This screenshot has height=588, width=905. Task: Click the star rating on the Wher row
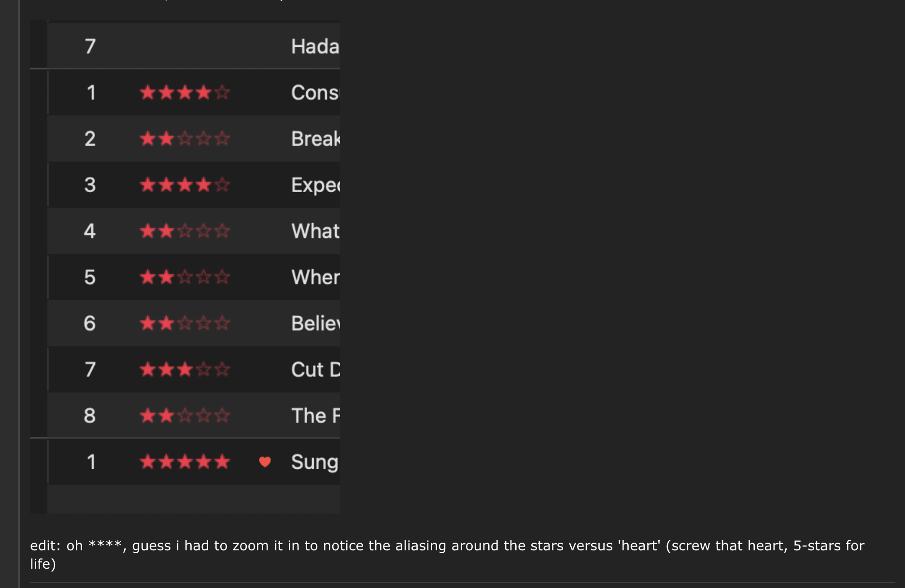click(x=185, y=277)
